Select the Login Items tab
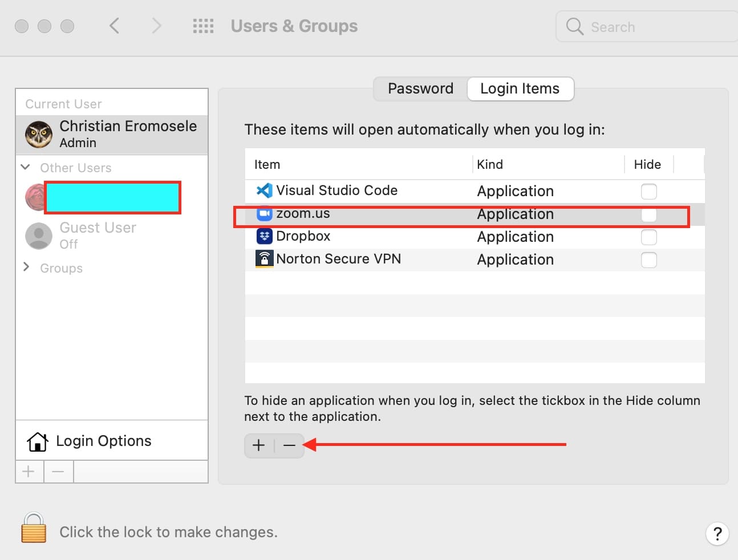Screen dimensions: 738x560 point(520,89)
